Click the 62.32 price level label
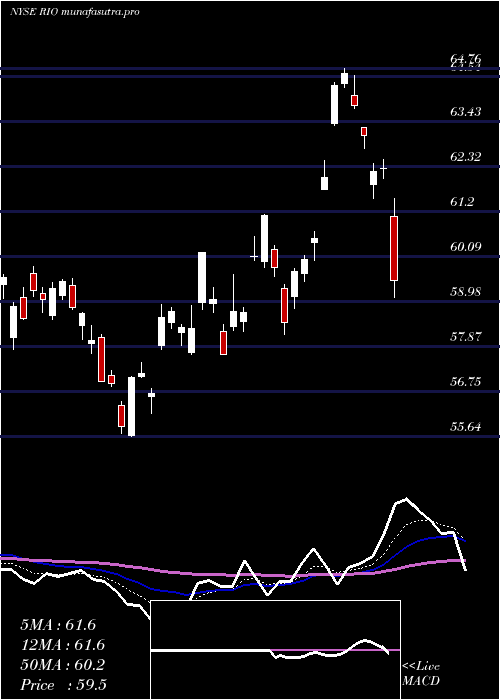This screenshot has width=500, height=700. click(x=466, y=156)
